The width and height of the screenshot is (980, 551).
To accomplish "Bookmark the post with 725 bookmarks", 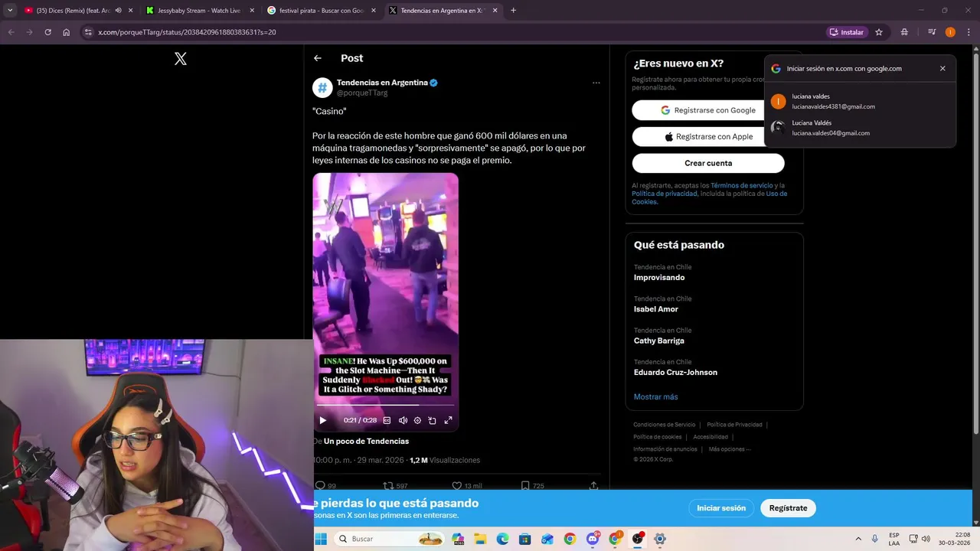I will 525,486.
